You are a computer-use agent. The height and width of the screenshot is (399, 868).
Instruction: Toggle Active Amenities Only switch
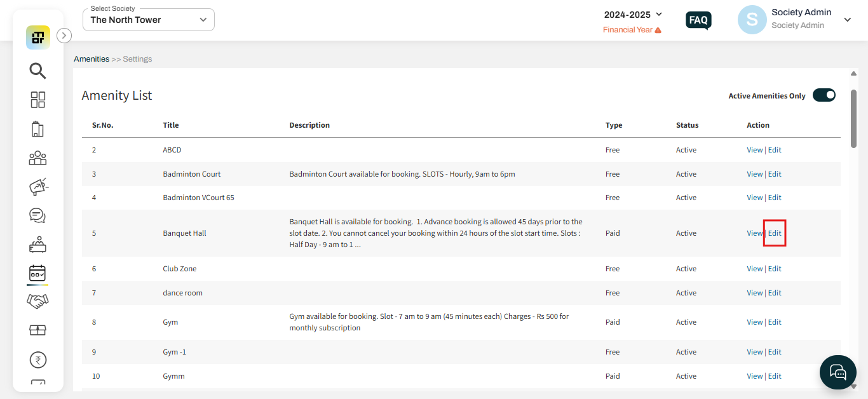pos(824,95)
